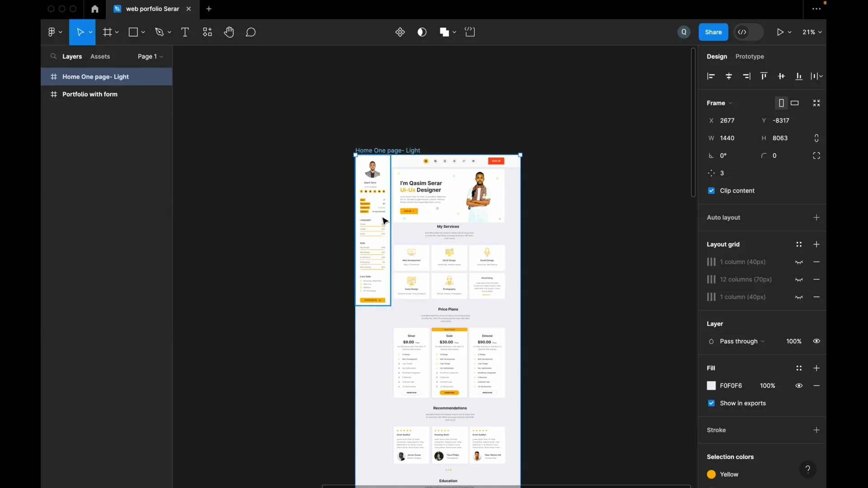The image size is (868, 488).
Task: Toggle layer visibility eye icon
Action: (816, 341)
